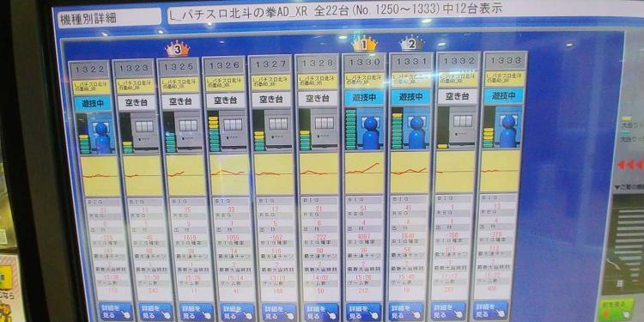Open the slump graph for machine 1330
This screenshot has height=322, width=644.
coord(364,172)
